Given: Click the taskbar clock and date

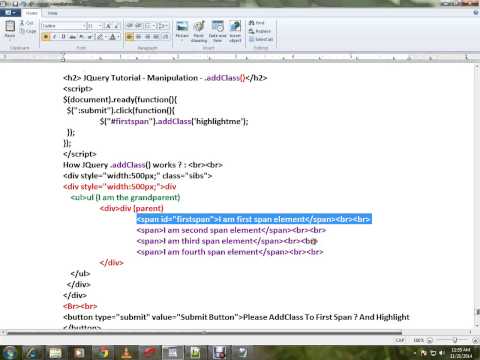Looking at the screenshot, I should click(x=461, y=353).
